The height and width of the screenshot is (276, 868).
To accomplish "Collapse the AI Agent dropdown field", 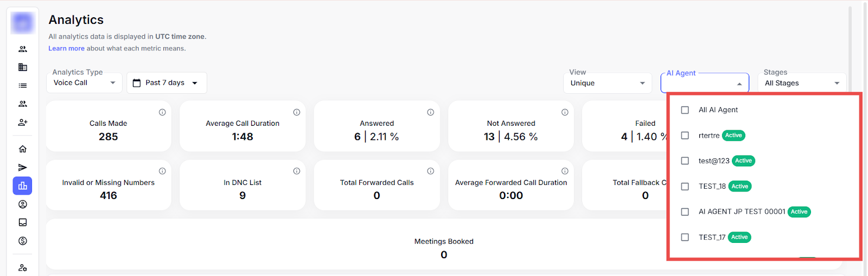I will click(739, 84).
